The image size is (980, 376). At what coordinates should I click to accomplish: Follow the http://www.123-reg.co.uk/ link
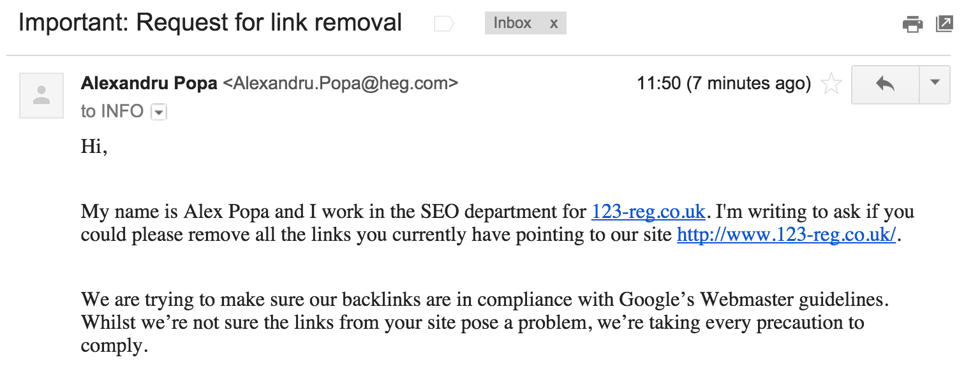(x=787, y=235)
